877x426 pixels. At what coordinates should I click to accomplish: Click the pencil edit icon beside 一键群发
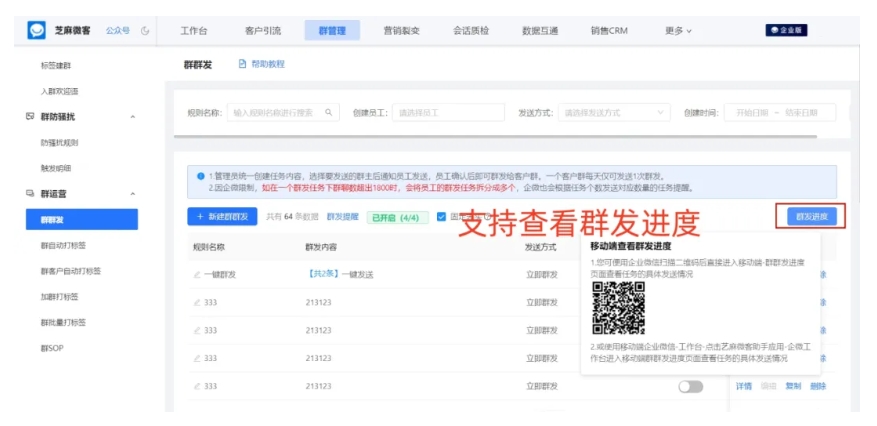[x=196, y=274]
